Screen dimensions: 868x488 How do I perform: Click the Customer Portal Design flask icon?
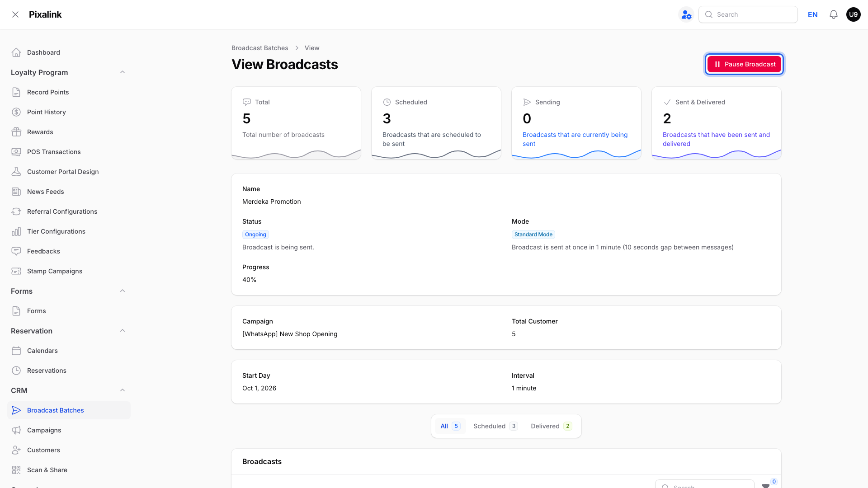point(16,172)
